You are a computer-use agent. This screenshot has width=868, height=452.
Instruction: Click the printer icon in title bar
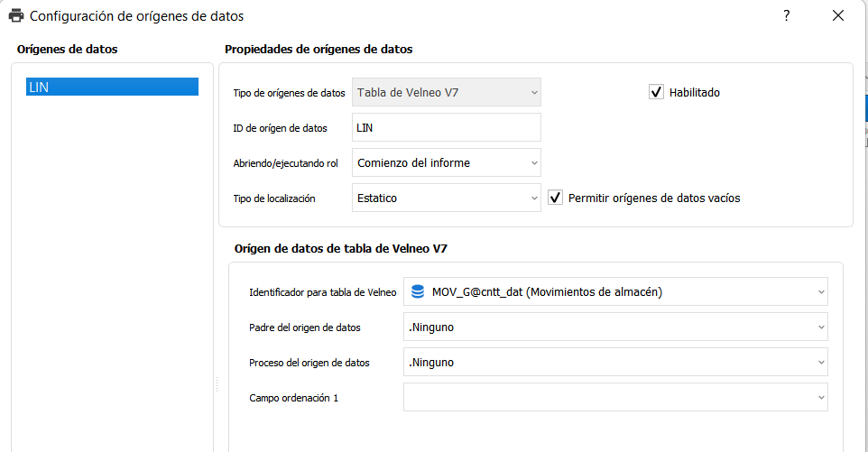click(16, 15)
